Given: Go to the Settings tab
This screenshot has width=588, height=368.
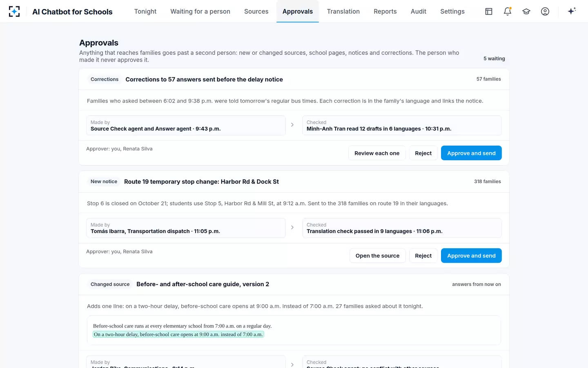Looking at the screenshot, I should tap(452, 11).
